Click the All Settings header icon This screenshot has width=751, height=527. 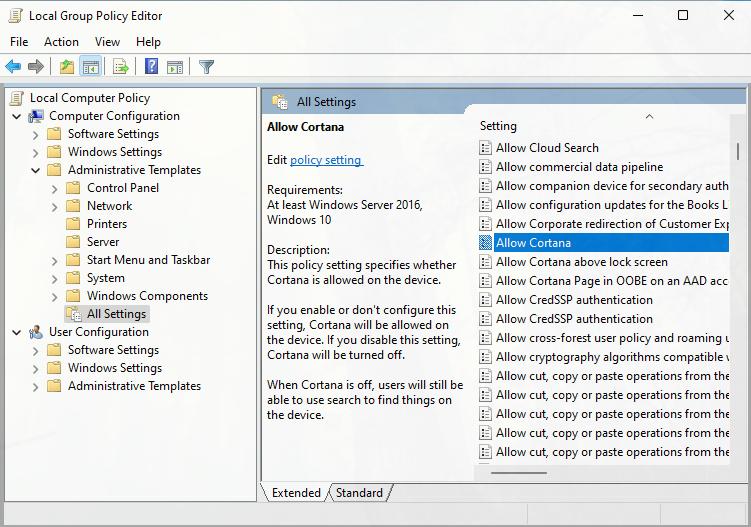pos(280,102)
